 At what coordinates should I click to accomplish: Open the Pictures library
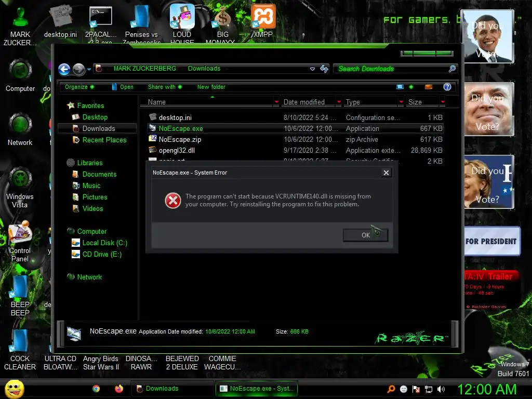pos(90,197)
